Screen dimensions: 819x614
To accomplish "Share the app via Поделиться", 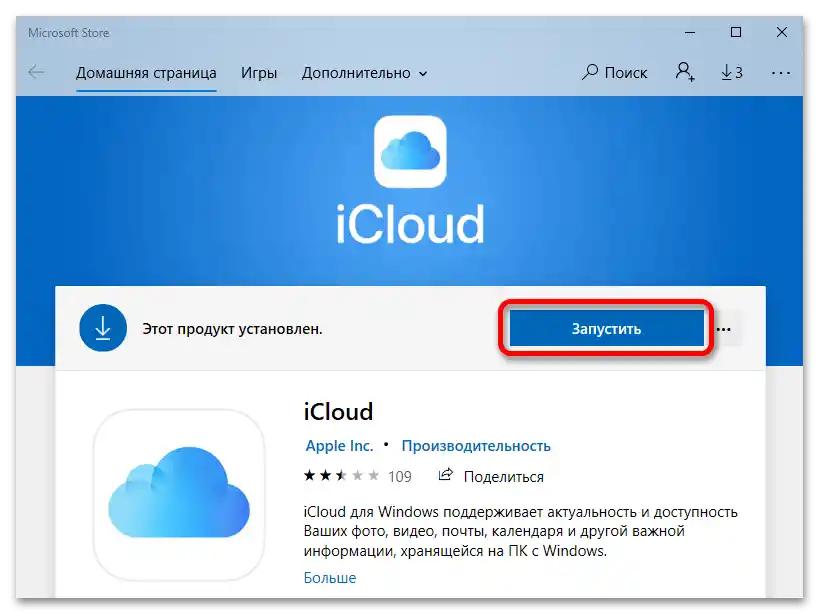I will (492, 476).
